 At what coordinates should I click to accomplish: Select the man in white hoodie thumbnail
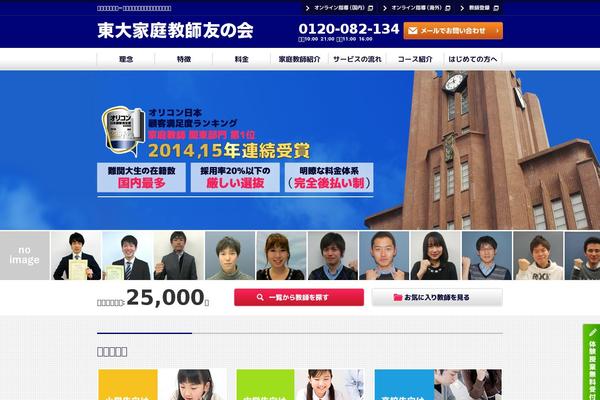(538, 255)
